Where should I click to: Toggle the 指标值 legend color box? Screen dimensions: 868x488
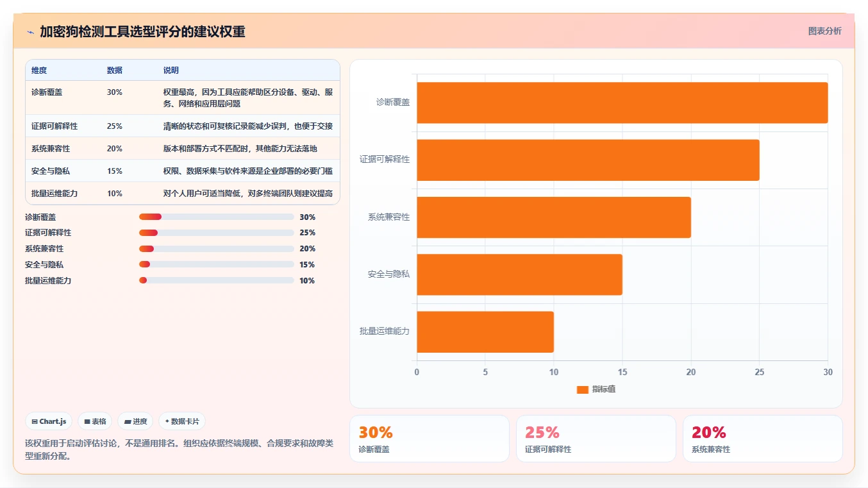coord(582,389)
